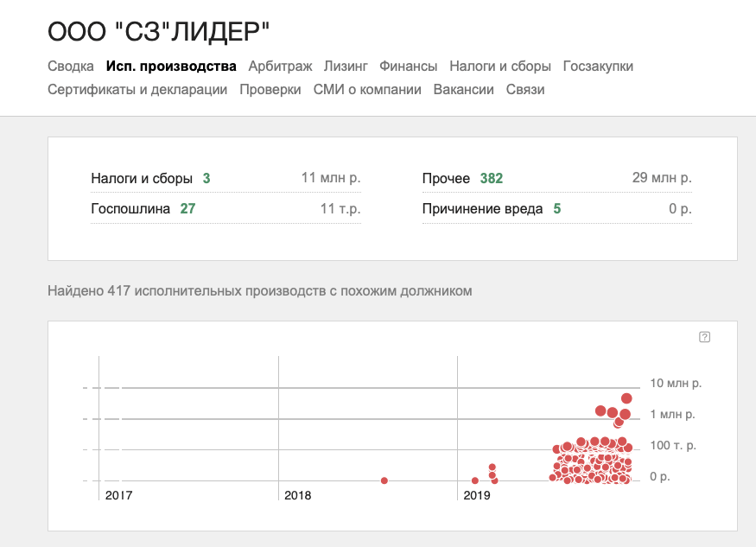
Task: Click the Найдено 417 исполнительных производств text
Action: [x=260, y=291]
